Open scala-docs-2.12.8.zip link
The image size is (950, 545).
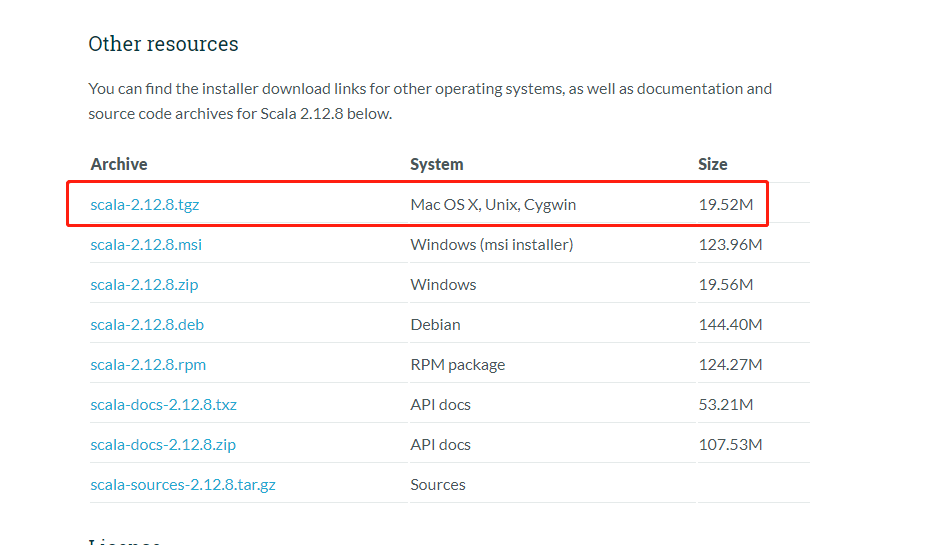click(163, 444)
